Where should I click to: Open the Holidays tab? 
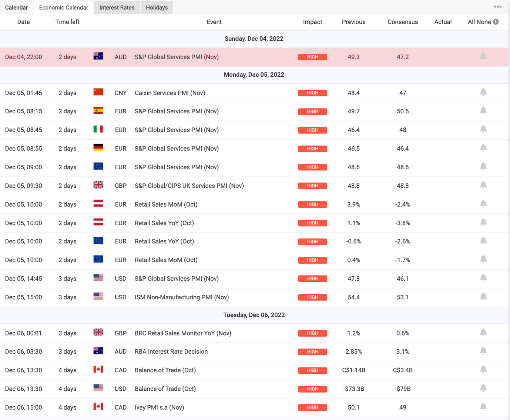pos(157,7)
